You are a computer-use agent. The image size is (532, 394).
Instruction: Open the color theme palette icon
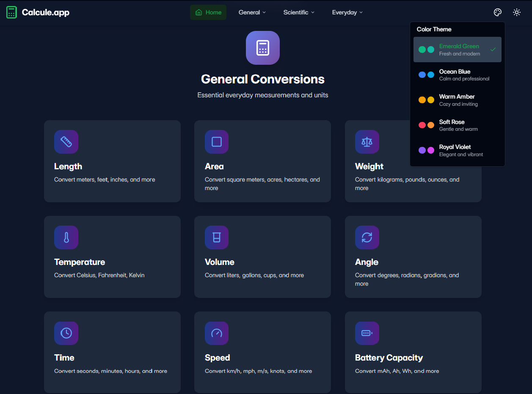(x=498, y=12)
